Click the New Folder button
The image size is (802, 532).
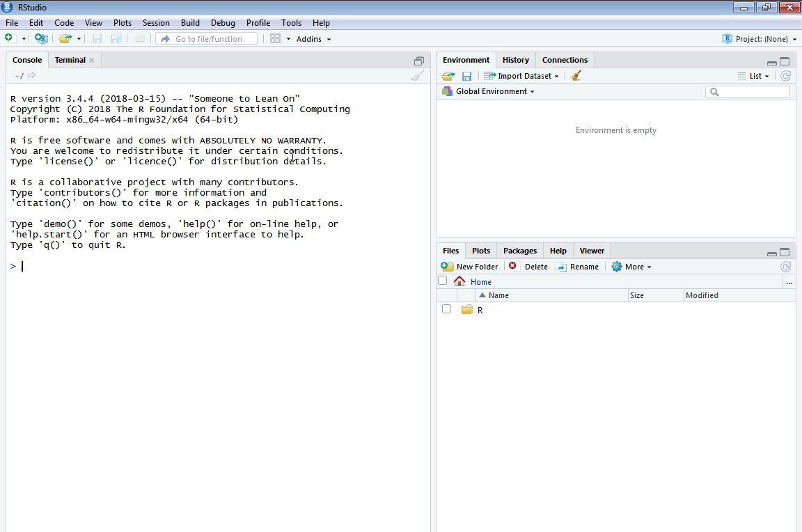pyautogui.click(x=470, y=266)
